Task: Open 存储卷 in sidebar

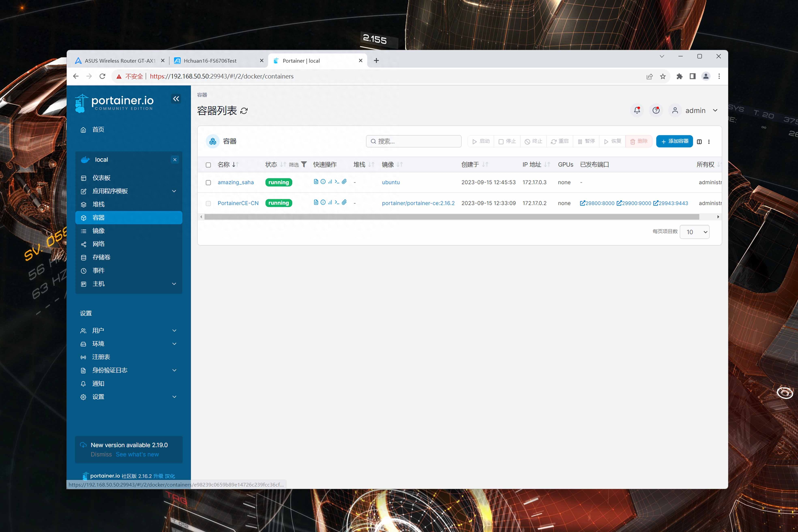Action: (x=128, y=257)
